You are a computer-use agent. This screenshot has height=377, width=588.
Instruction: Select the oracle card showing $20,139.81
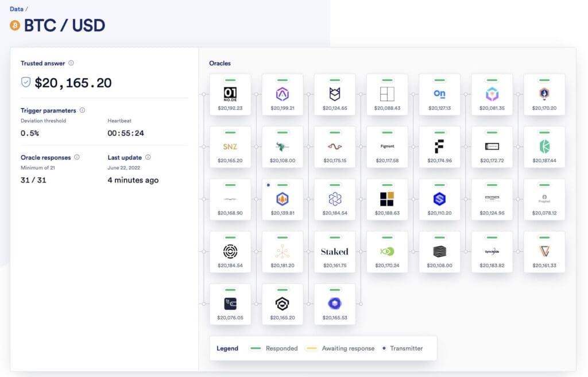tap(283, 199)
